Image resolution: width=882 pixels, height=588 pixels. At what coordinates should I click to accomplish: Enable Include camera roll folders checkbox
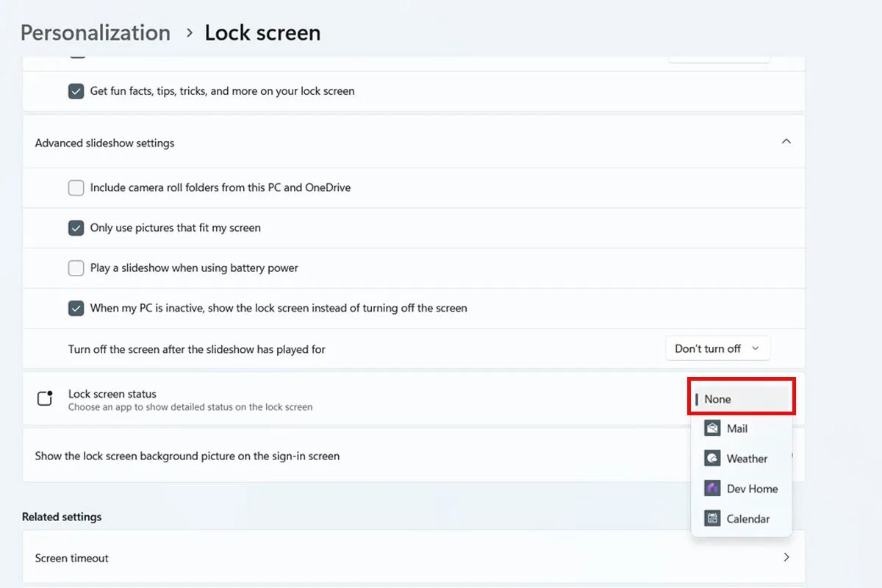coord(76,187)
